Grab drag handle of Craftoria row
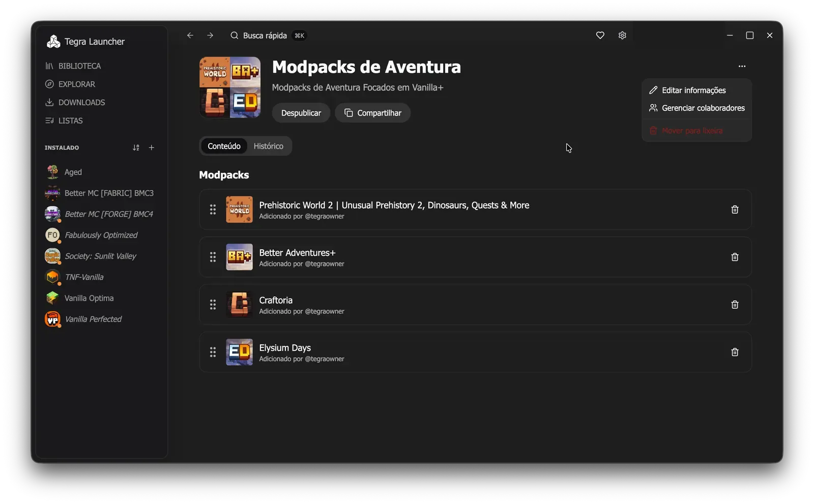 [x=213, y=305]
